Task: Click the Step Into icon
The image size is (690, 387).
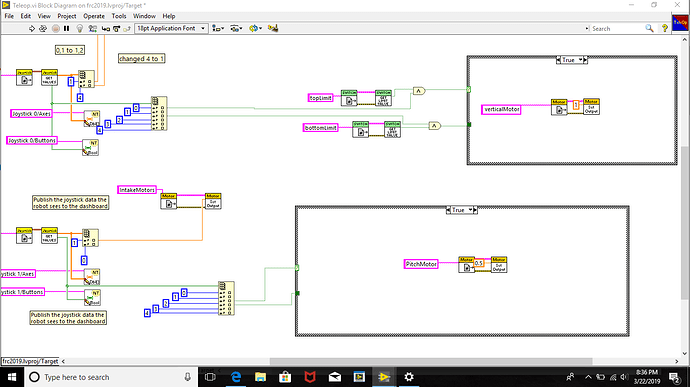Action: click(x=106, y=28)
